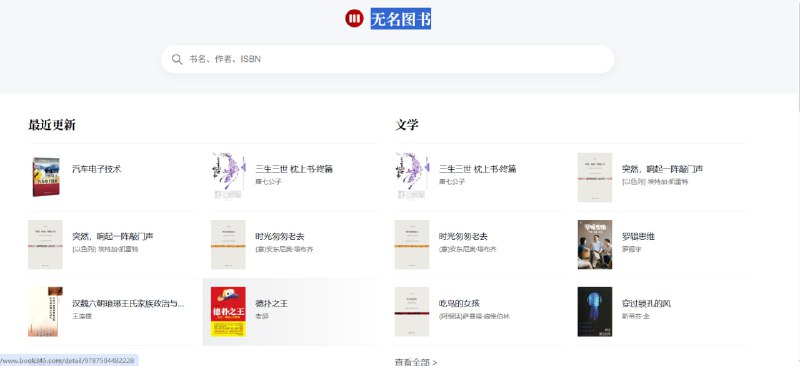Open 时光匆匆老去 cover under 文学

click(412, 245)
